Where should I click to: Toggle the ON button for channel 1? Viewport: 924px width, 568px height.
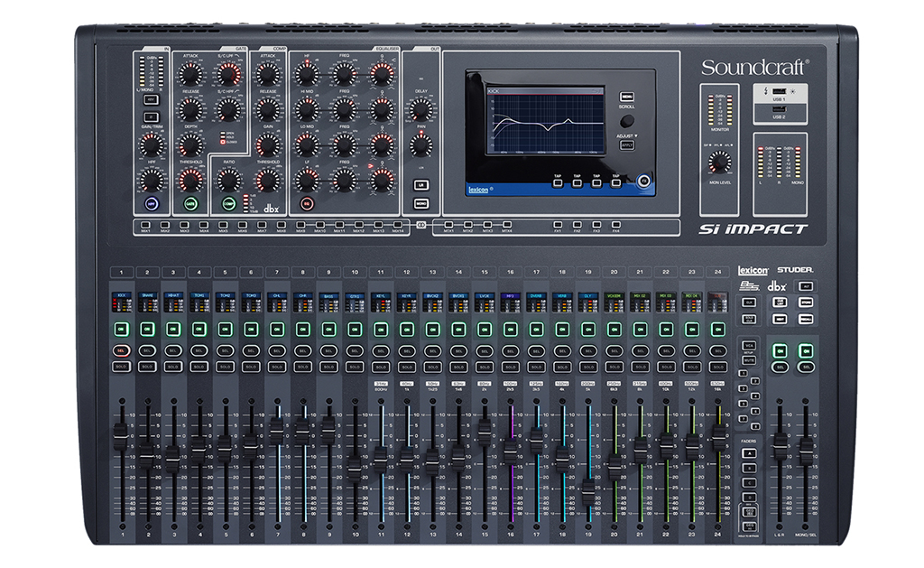tap(120, 329)
